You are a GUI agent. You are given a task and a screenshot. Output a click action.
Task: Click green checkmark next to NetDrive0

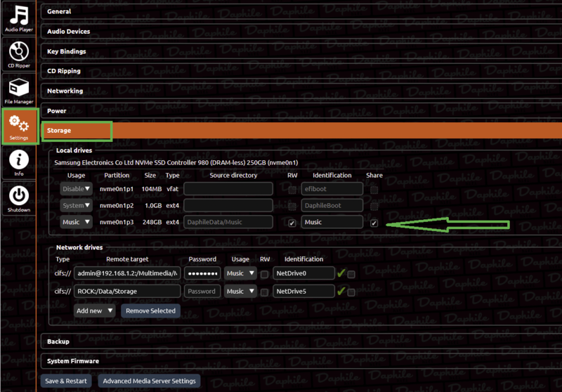point(341,273)
